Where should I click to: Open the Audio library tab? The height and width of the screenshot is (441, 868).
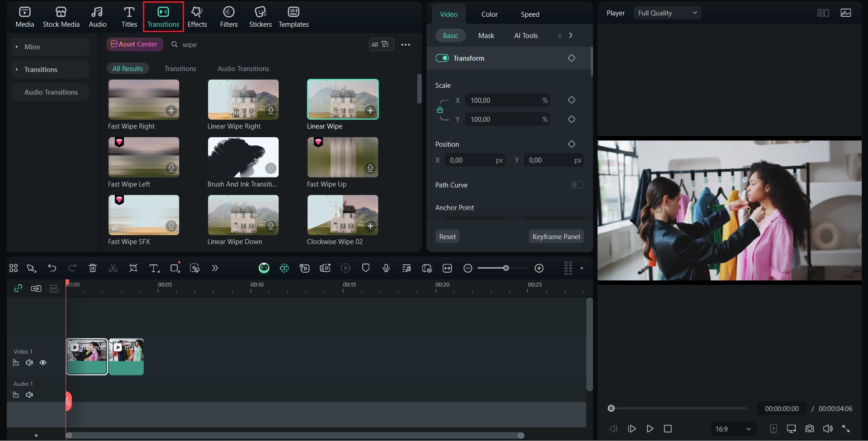pyautogui.click(x=97, y=17)
